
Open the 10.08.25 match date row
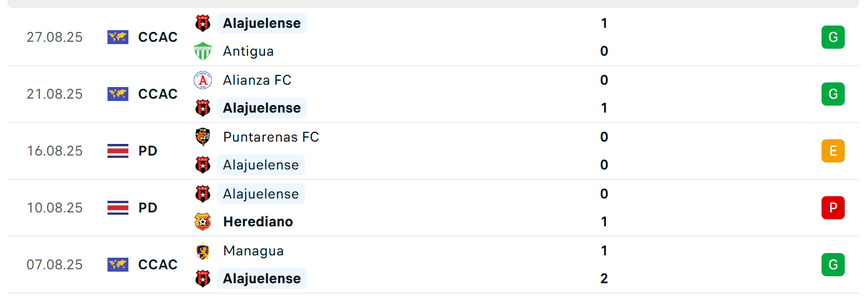(433, 208)
